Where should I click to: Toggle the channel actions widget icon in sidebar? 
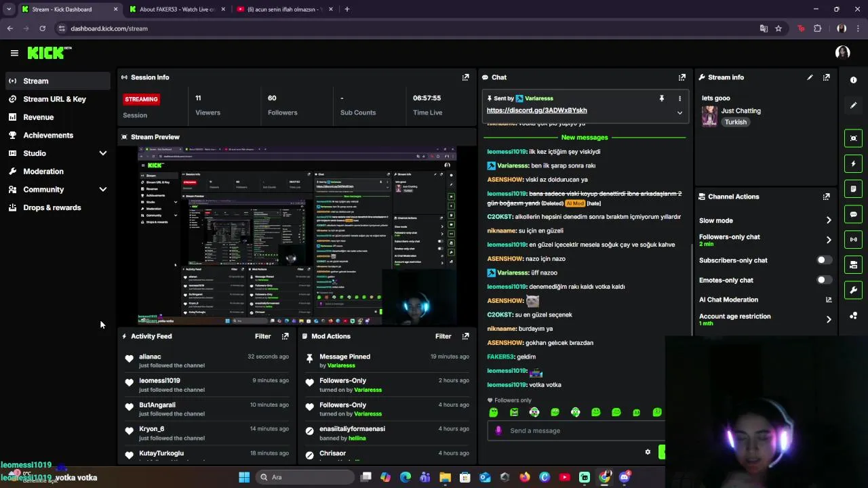tap(853, 264)
